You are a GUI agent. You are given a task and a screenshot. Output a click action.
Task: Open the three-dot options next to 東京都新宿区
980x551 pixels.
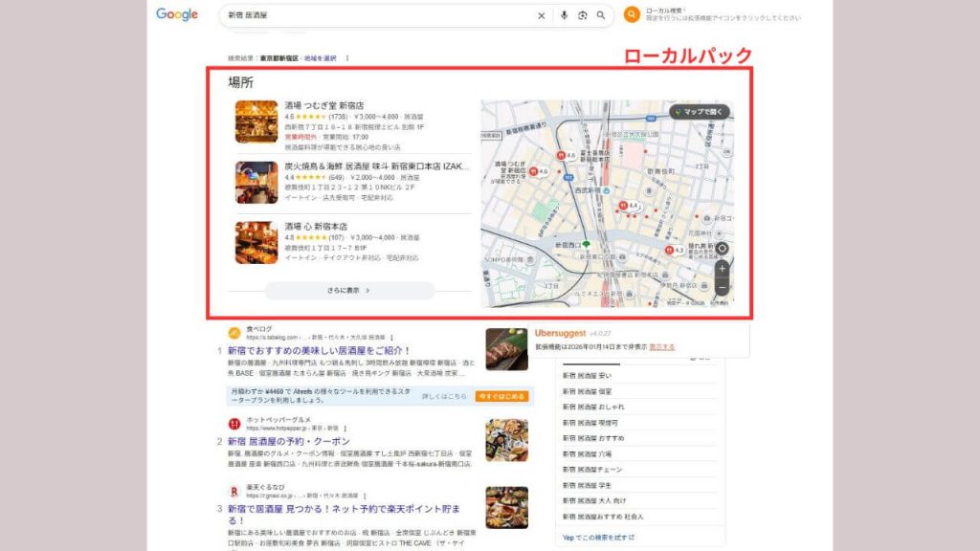[346, 57]
